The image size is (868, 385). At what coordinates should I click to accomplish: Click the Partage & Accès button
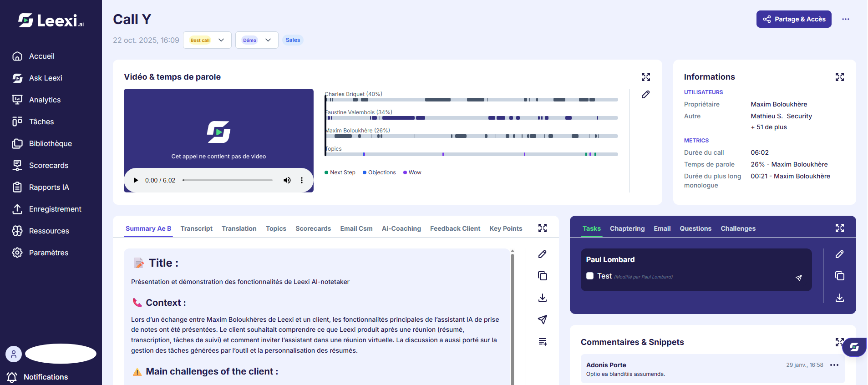point(794,19)
